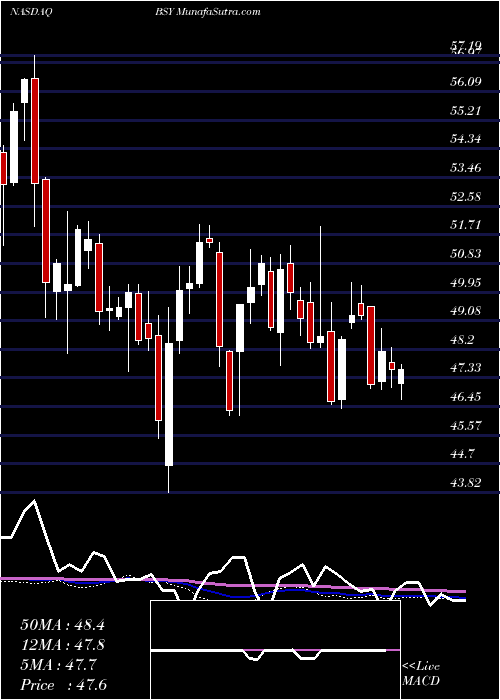Screen dimensions: 500x700
Task: Click the 50MA : 48.4 readout
Action: tap(62, 625)
